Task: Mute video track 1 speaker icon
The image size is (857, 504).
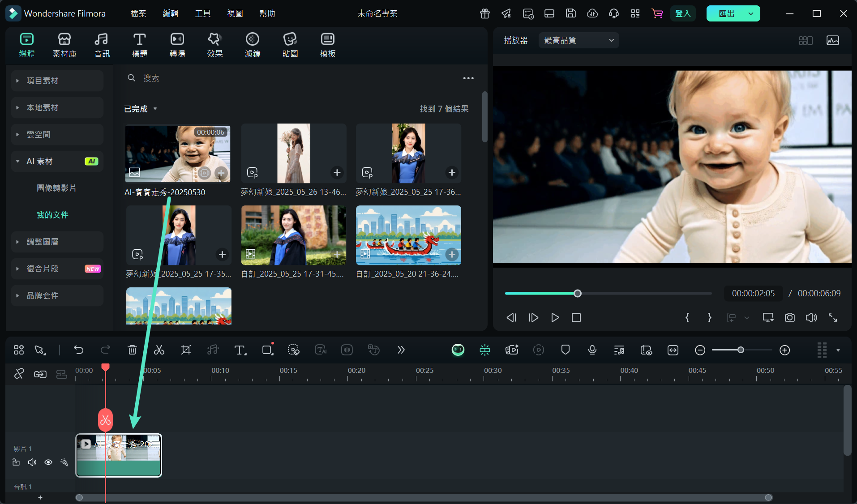Action: click(x=32, y=462)
